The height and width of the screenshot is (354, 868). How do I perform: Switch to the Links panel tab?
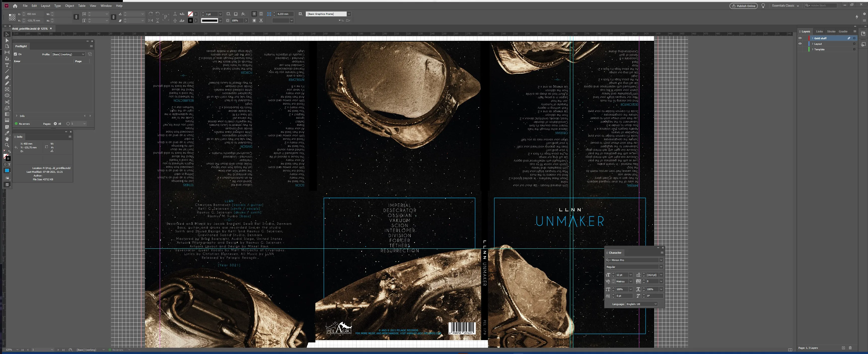coord(819,31)
